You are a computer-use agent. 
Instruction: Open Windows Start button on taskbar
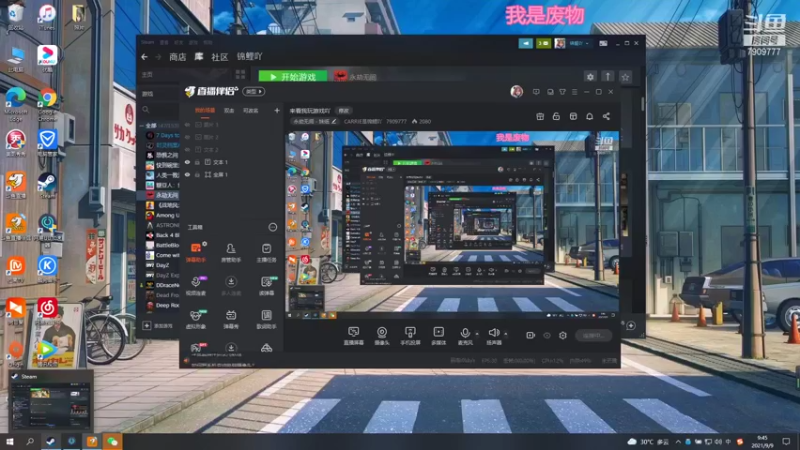point(9,441)
